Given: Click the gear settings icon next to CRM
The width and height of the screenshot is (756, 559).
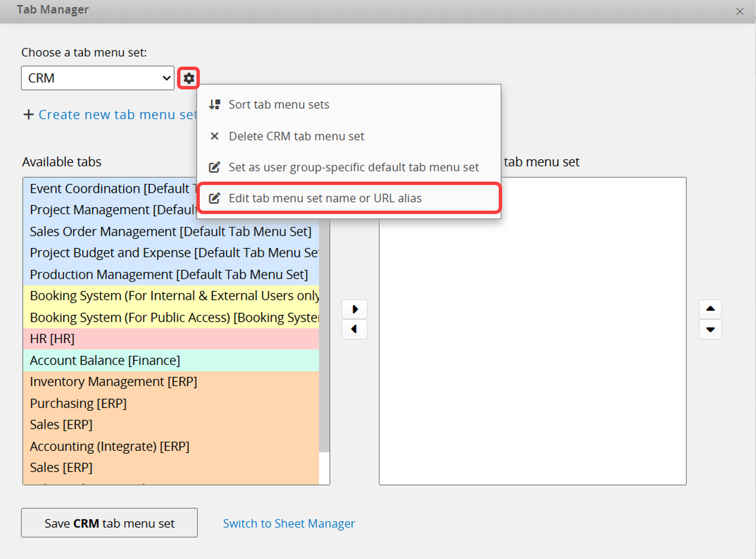Looking at the screenshot, I should [189, 78].
